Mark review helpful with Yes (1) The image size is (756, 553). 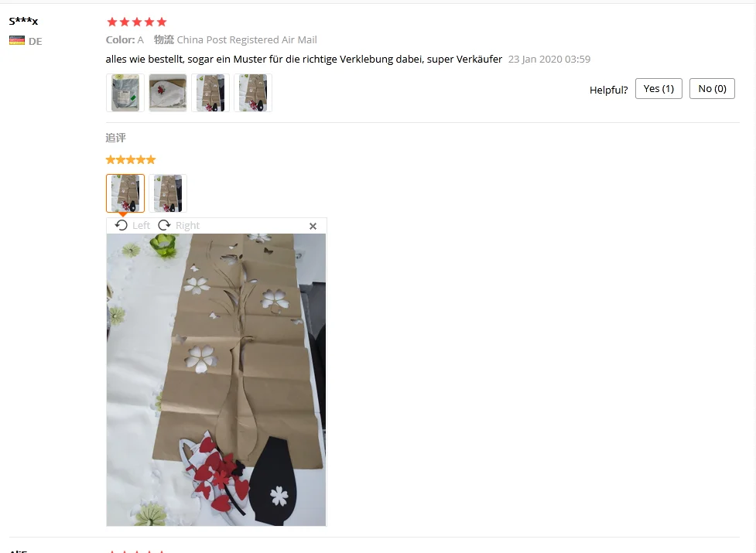[659, 89]
